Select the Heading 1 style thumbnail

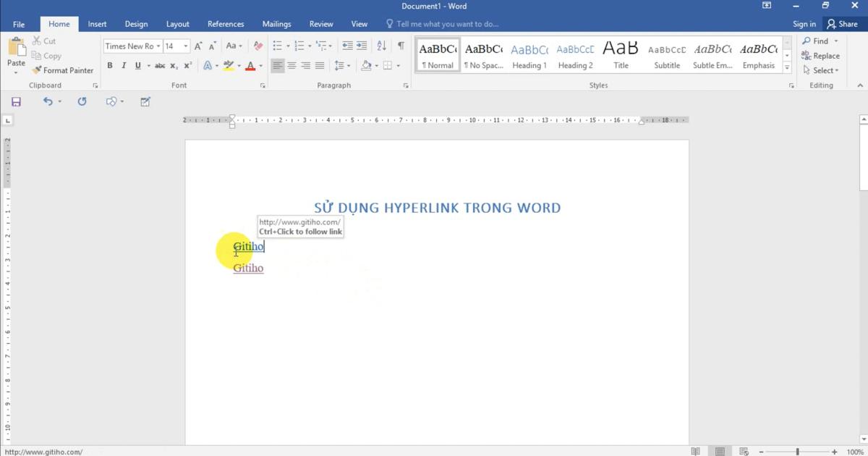[529, 54]
